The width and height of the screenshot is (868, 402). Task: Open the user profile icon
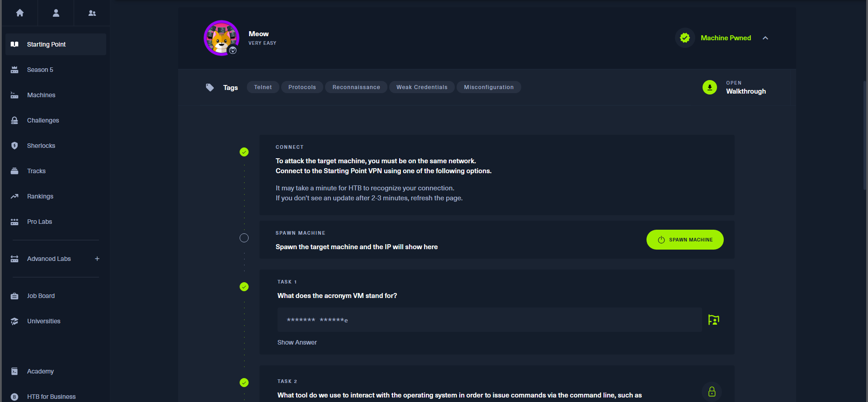click(56, 13)
